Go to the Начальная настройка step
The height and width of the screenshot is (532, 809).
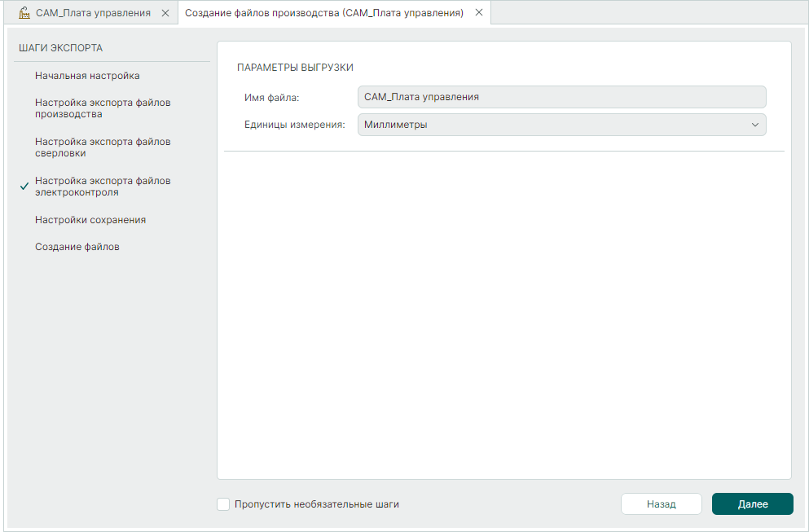(x=87, y=76)
